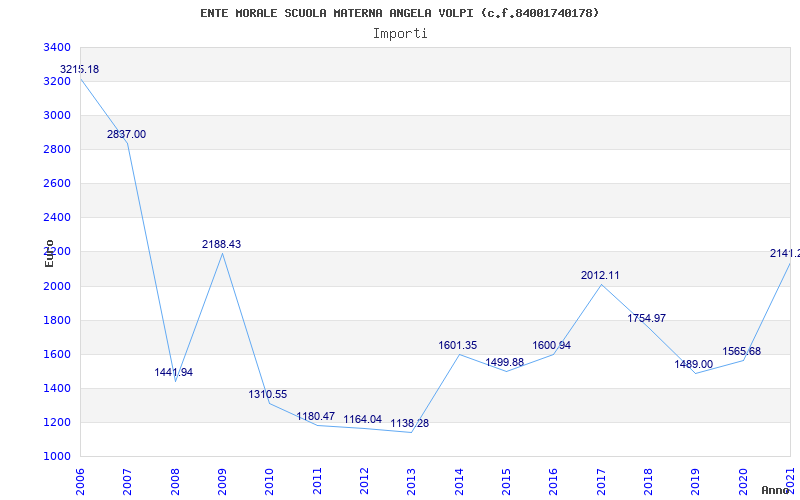Click the 1600.94 value label
The width and height of the screenshot is (800, 500).
(x=552, y=345)
